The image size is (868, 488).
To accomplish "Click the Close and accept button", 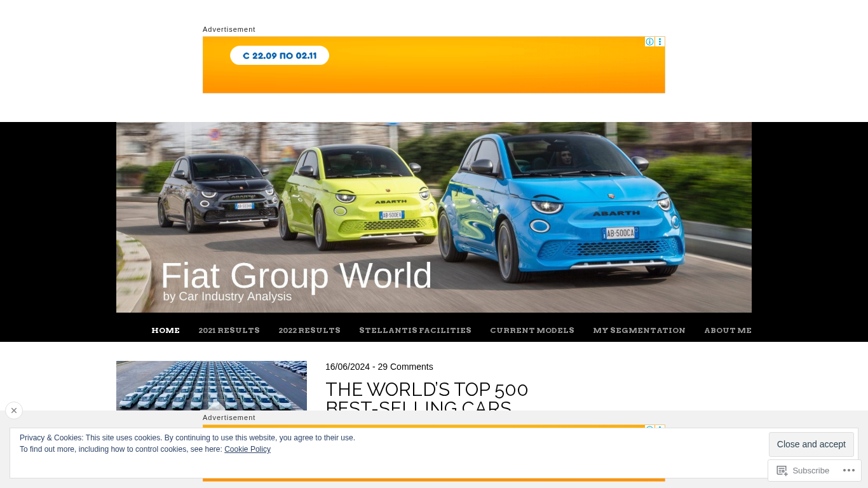I will [x=811, y=444].
